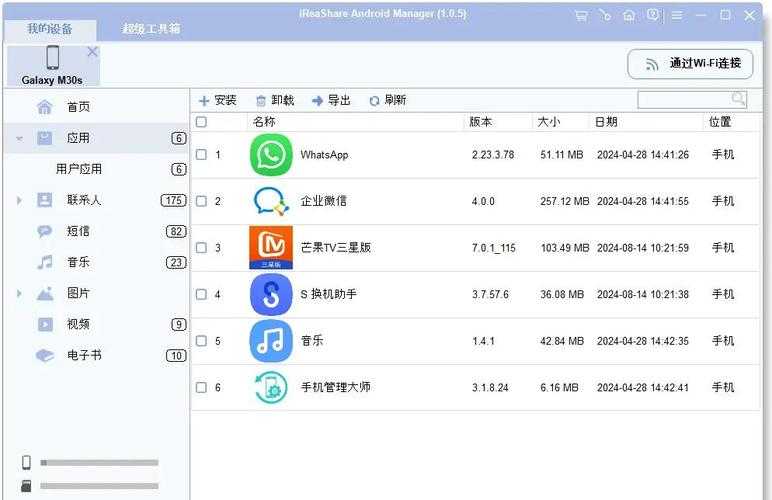Open the shopping cart icon in title bar

click(x=581, y=16)
